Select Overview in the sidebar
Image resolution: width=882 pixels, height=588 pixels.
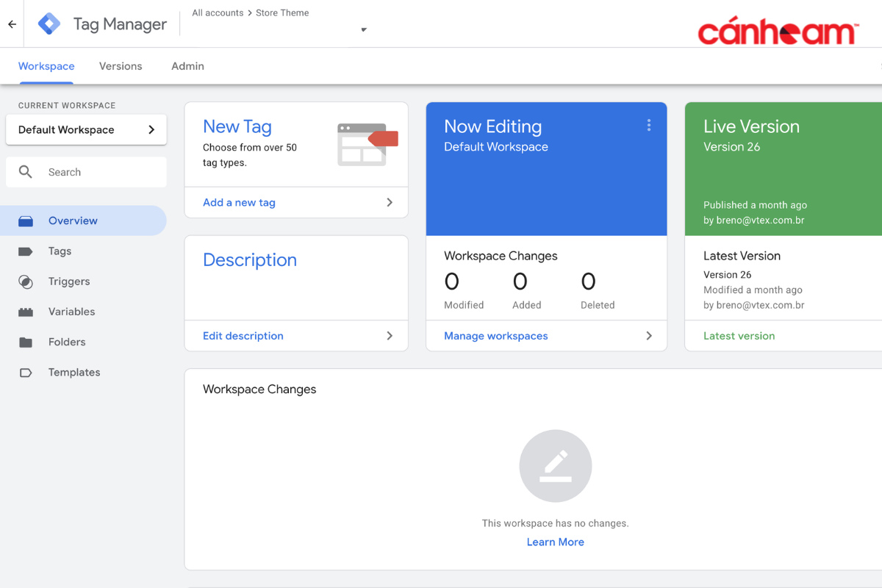(83, 220)
